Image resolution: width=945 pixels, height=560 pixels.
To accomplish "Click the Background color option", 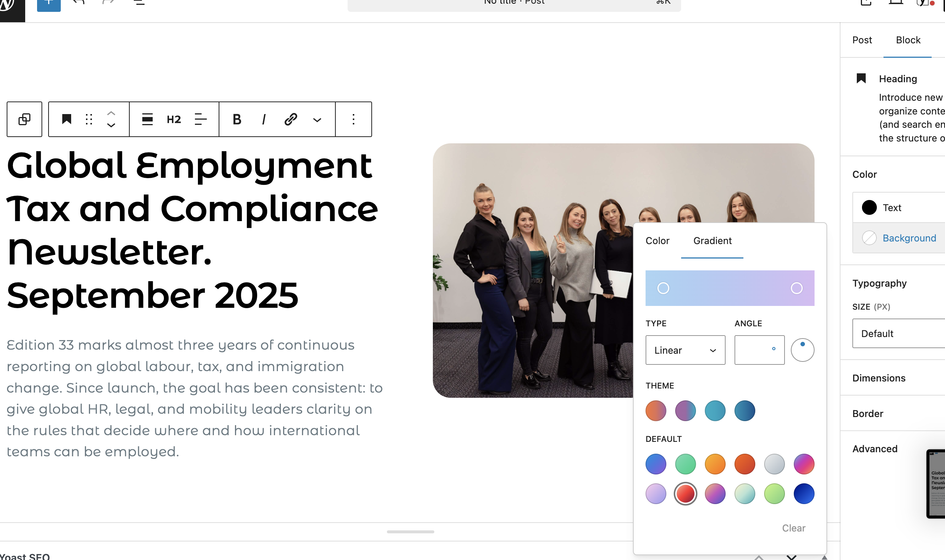I will (x=909, y=238).
